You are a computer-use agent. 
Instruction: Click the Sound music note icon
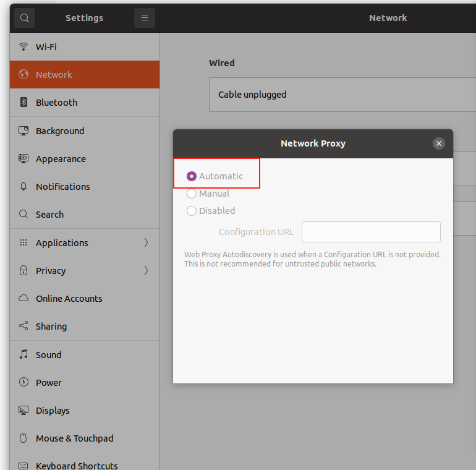pos(23,354)
